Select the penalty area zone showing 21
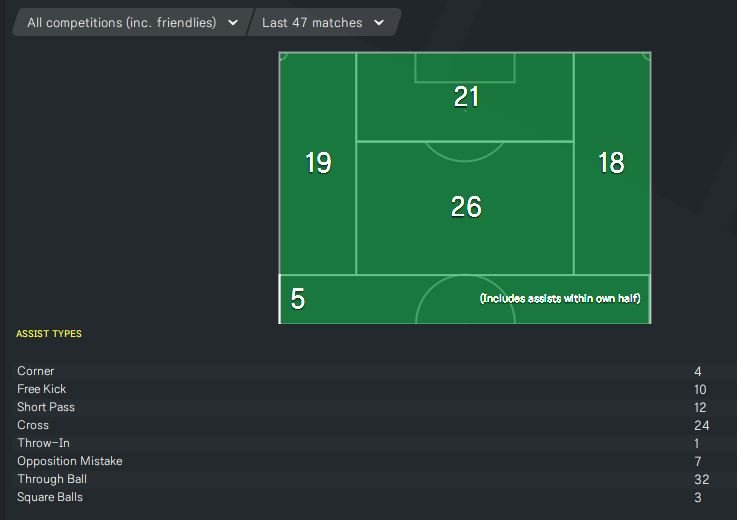Screen dimensions: 737x520 coord(466,97)
